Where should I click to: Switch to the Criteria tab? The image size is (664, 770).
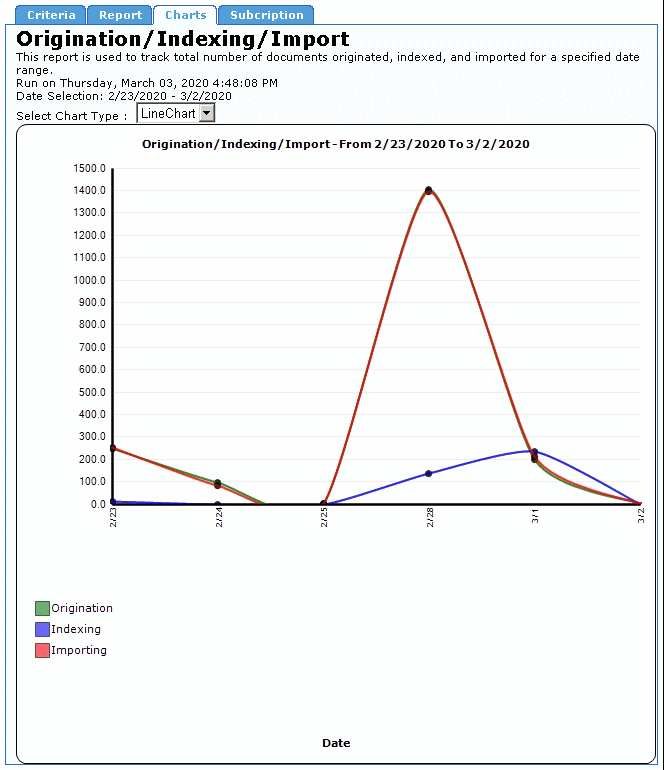[x=51, y=15]
